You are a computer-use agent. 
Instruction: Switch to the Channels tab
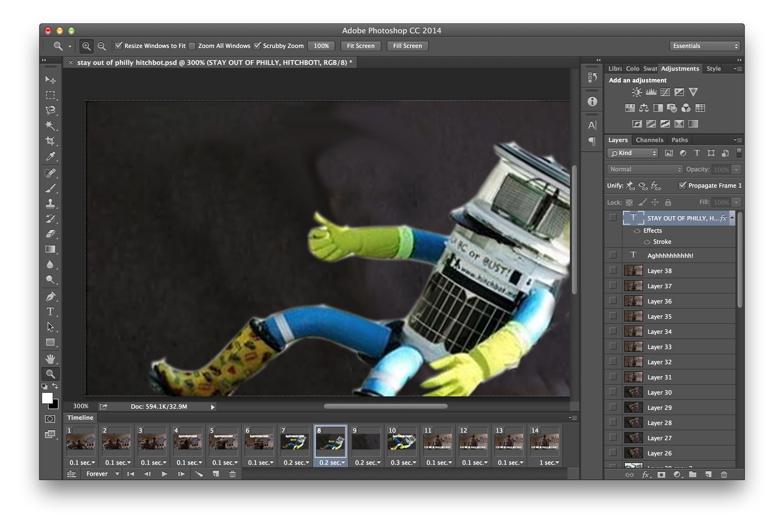point(649,140)
